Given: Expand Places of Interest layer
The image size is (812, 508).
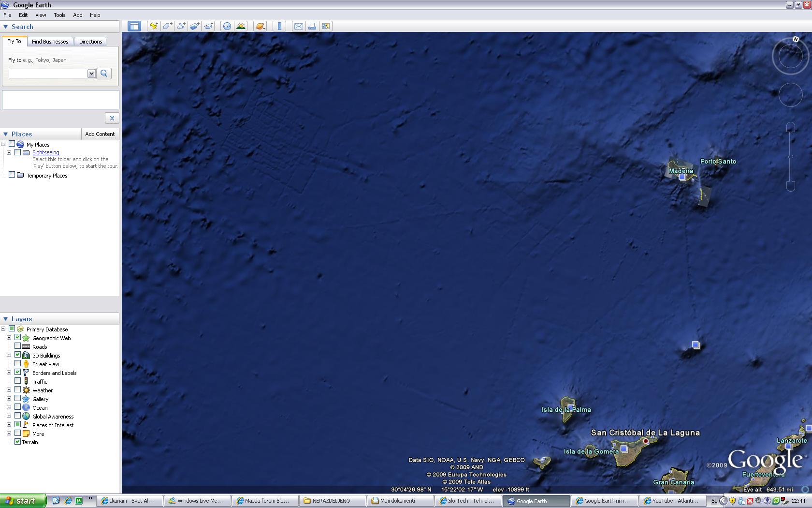Looking at the screenshot, I should click(9, 425).
